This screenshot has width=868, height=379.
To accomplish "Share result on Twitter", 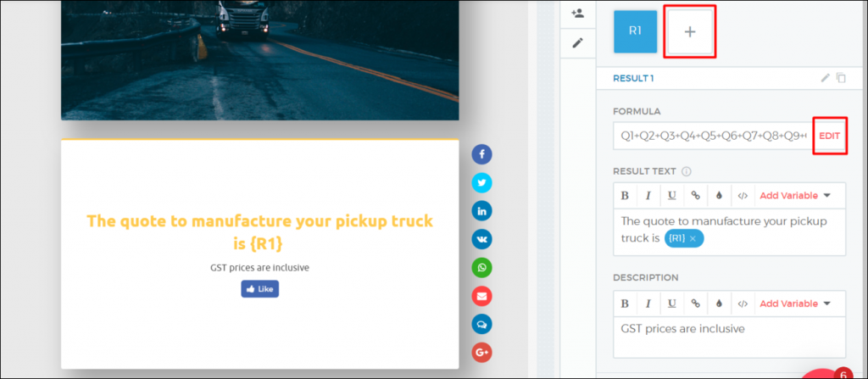I will pyautogui.click(x=481, y=183).
